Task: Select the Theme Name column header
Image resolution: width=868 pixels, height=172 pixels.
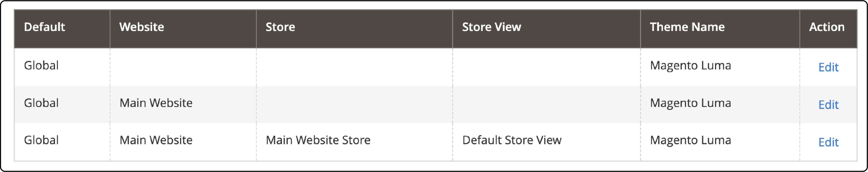Action: (687, 27)
